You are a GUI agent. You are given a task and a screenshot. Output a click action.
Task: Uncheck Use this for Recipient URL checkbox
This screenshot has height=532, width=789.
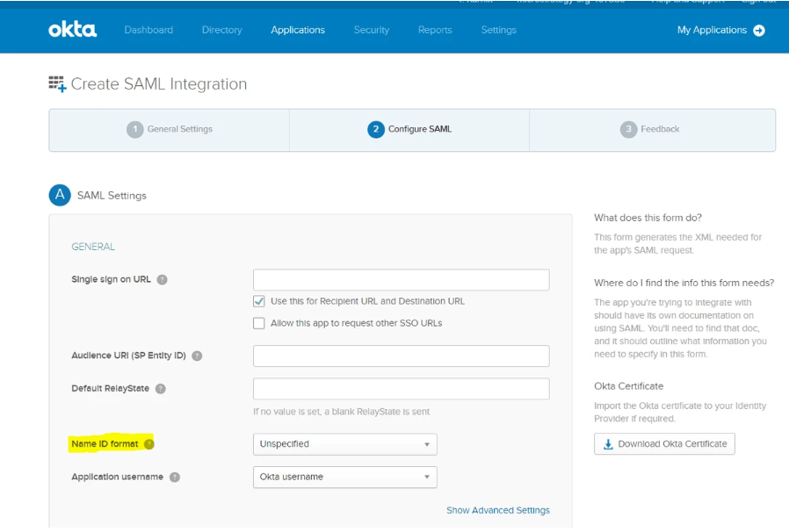point(259,301)
